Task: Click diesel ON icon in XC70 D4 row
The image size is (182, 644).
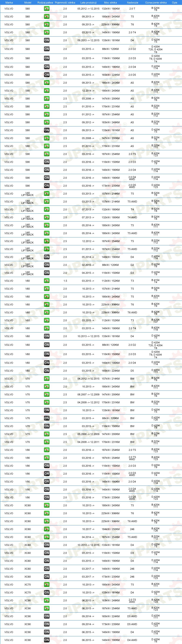Action: click(47, 593)
